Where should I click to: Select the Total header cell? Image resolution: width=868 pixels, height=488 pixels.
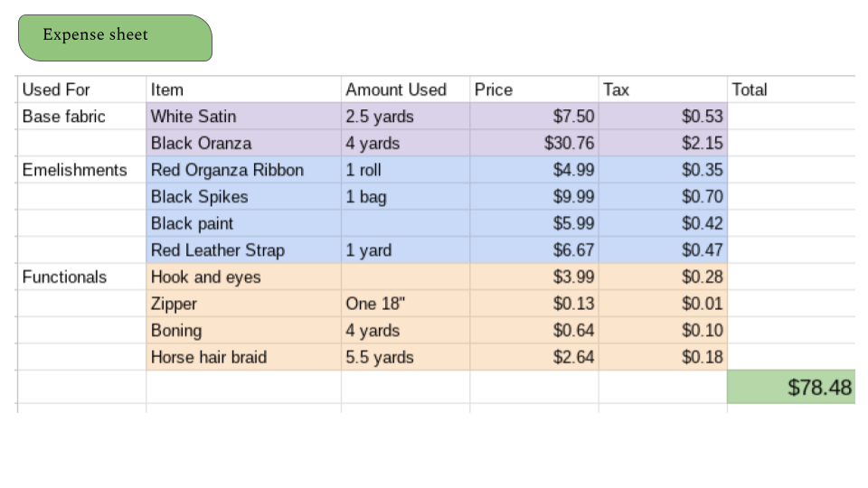pos(792,89)
